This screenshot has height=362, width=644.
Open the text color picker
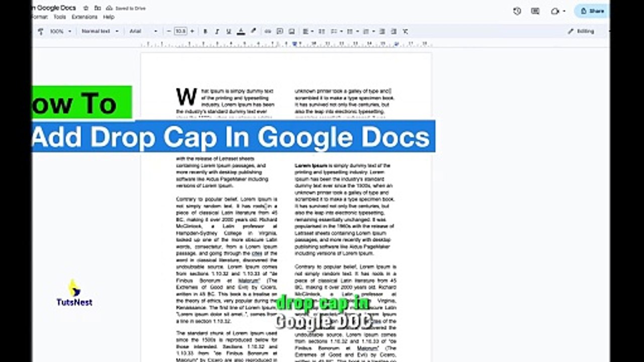point(241,31)
